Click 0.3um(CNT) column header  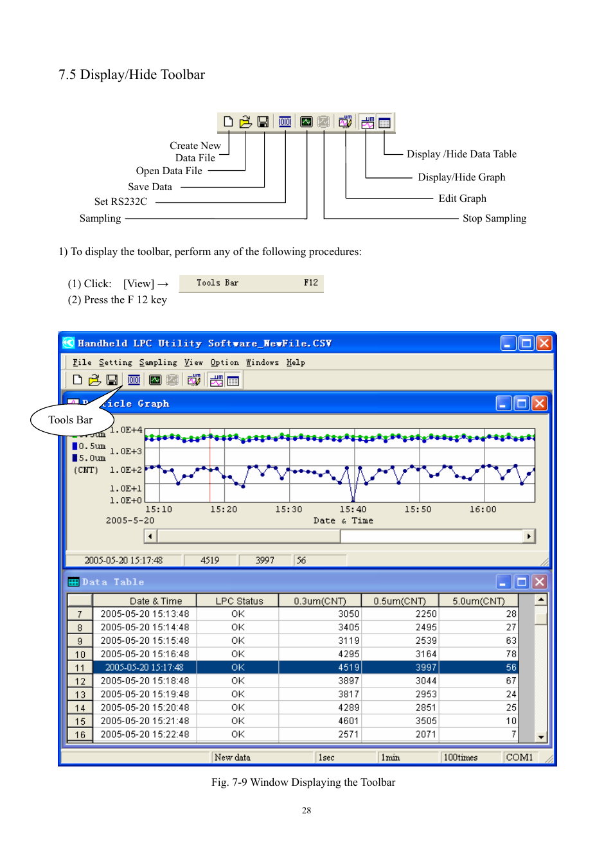point(320,601)
